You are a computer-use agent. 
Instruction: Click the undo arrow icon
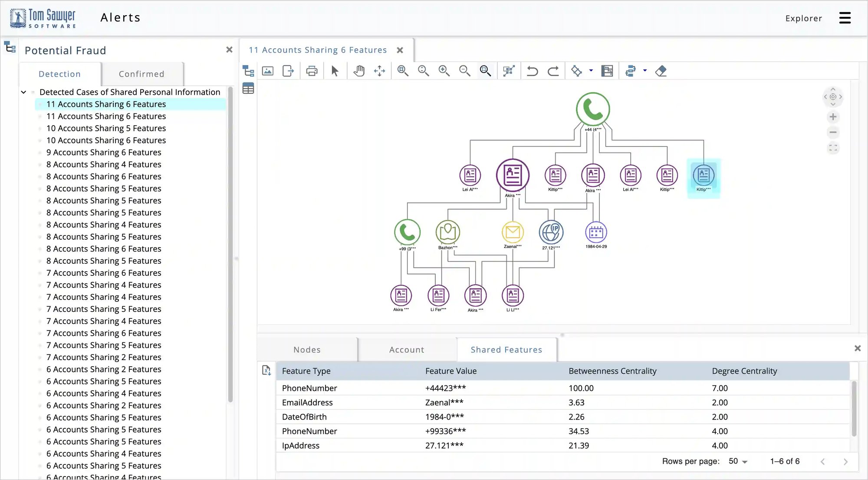533,71
